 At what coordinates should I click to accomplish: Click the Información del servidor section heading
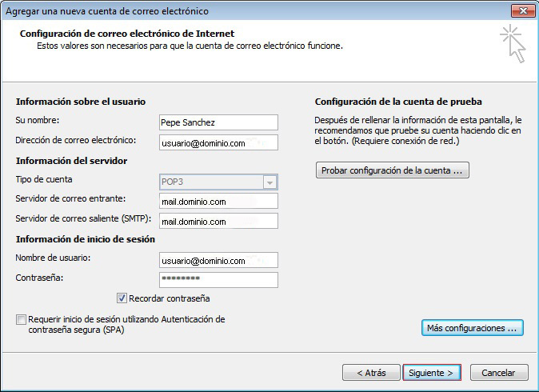pyautogui.click(x=71, y=161)
